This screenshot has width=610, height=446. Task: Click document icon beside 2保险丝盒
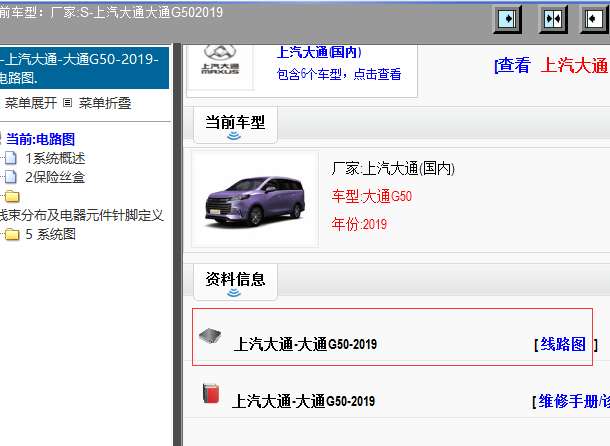coord(11,177)
